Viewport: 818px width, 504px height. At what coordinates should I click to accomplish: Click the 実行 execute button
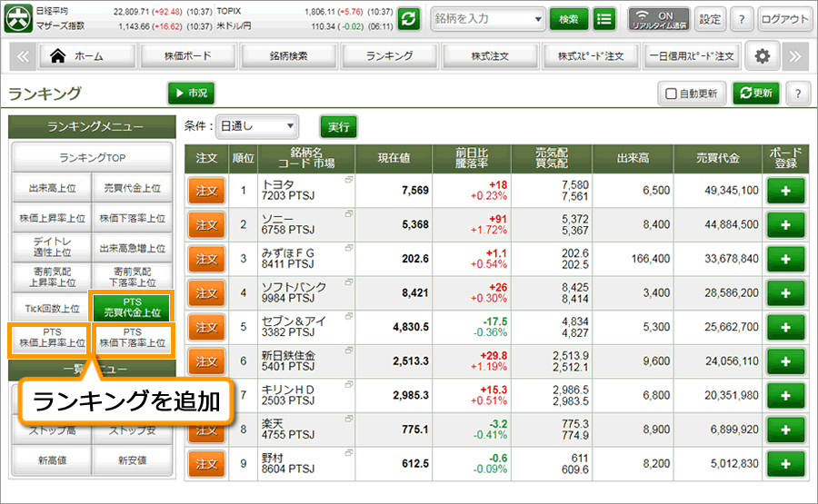pos(339,126)
